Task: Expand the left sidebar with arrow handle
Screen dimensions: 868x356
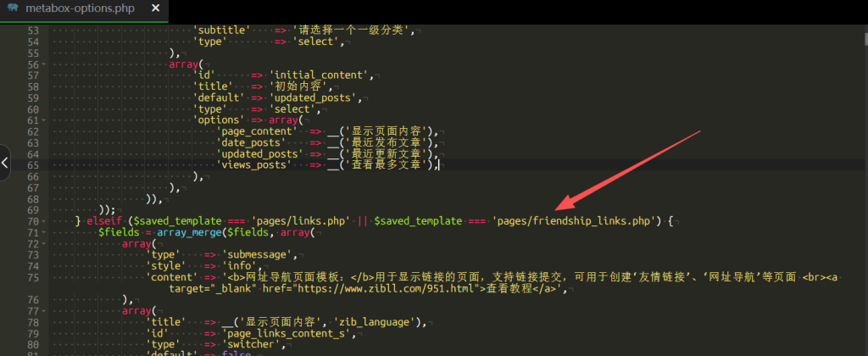Action: tap(4, 164)
